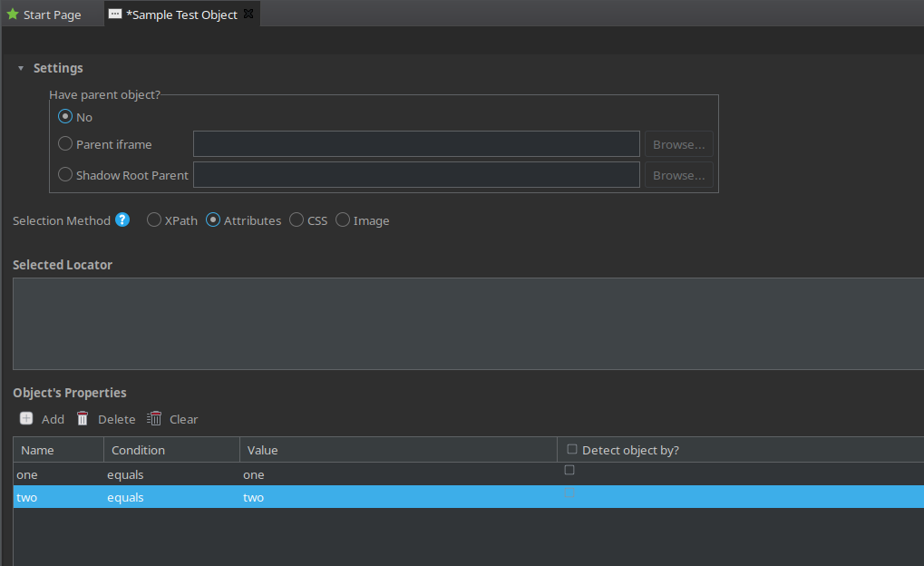Close the Sample Test Object tab
Image resolution: width=924 pixels, height=566 pixels.
(x=249, y=15)
